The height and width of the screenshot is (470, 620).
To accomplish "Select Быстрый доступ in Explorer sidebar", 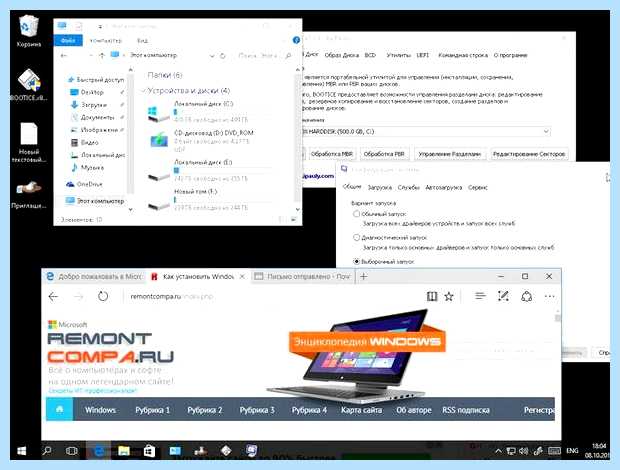I will (x=96, y=79).
